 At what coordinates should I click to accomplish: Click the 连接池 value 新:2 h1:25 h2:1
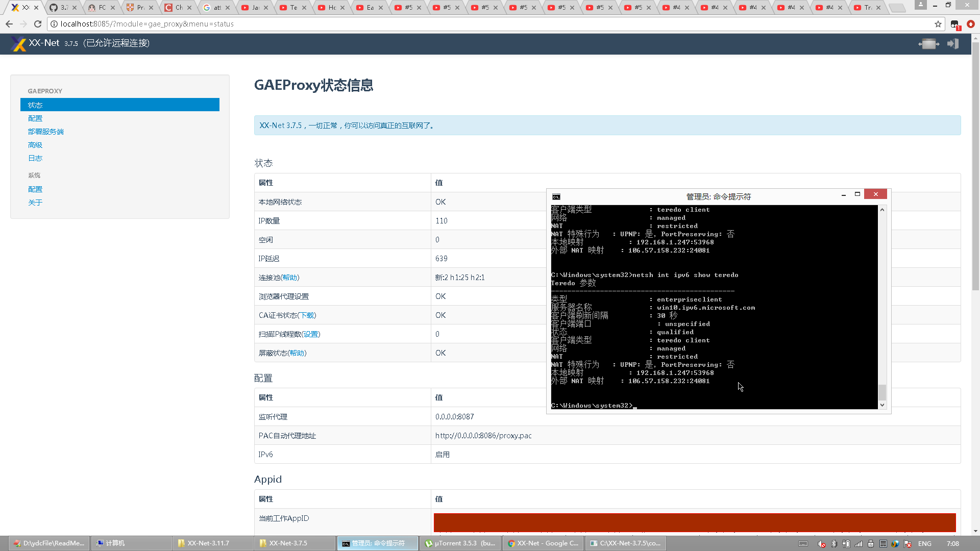[x=460, y=278]
